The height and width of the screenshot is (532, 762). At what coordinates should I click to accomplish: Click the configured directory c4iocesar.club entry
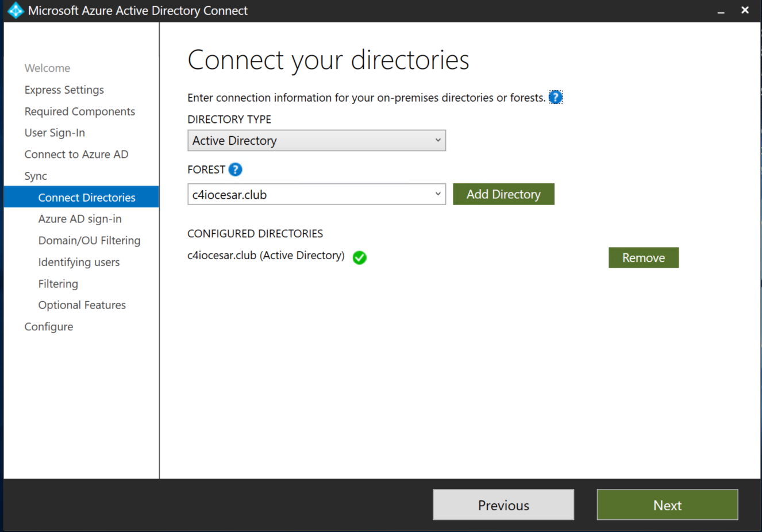click(x=266, y=256)
